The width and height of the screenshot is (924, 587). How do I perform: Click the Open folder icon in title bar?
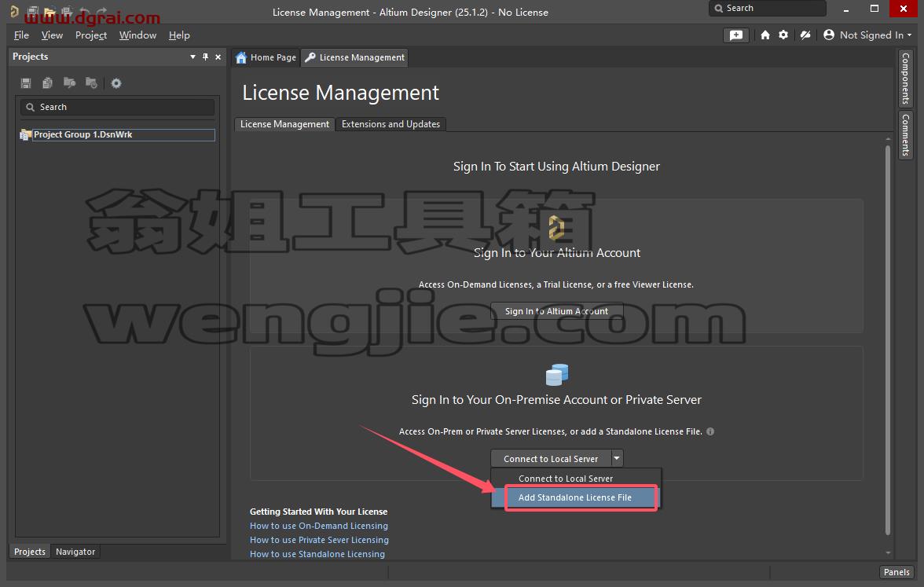click(x=49, y=11)
